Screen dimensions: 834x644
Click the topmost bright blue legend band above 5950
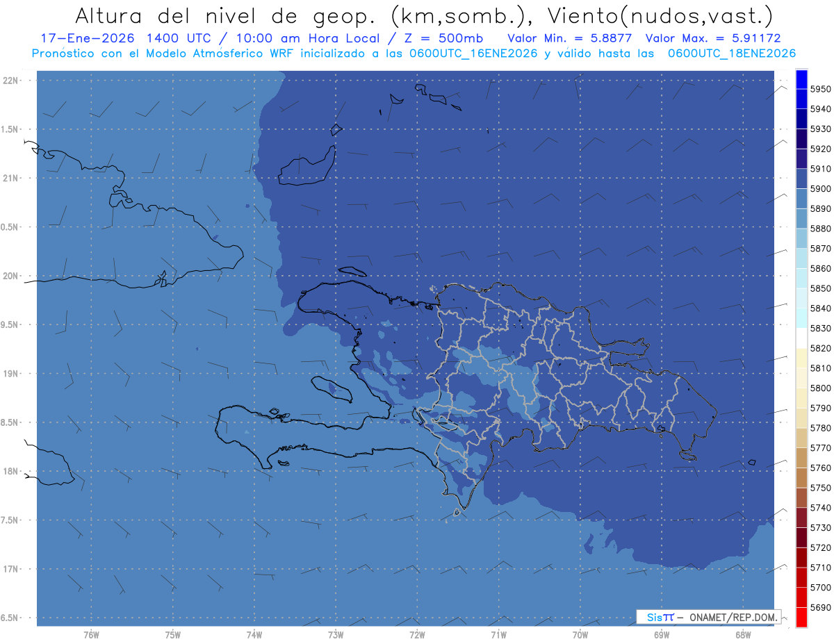[x=801, y=79]
